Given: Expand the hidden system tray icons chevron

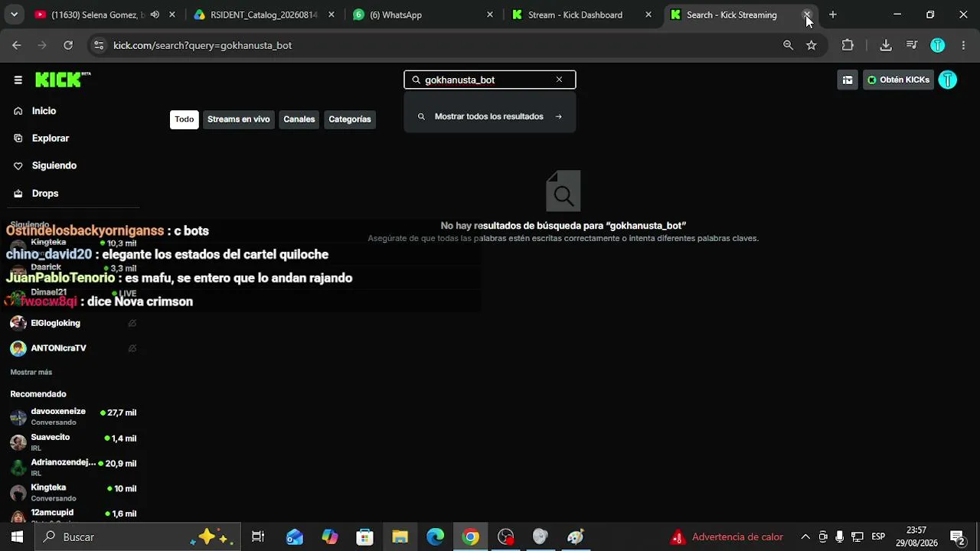Looking at the screenshot, I should click(x=805, y=537).
